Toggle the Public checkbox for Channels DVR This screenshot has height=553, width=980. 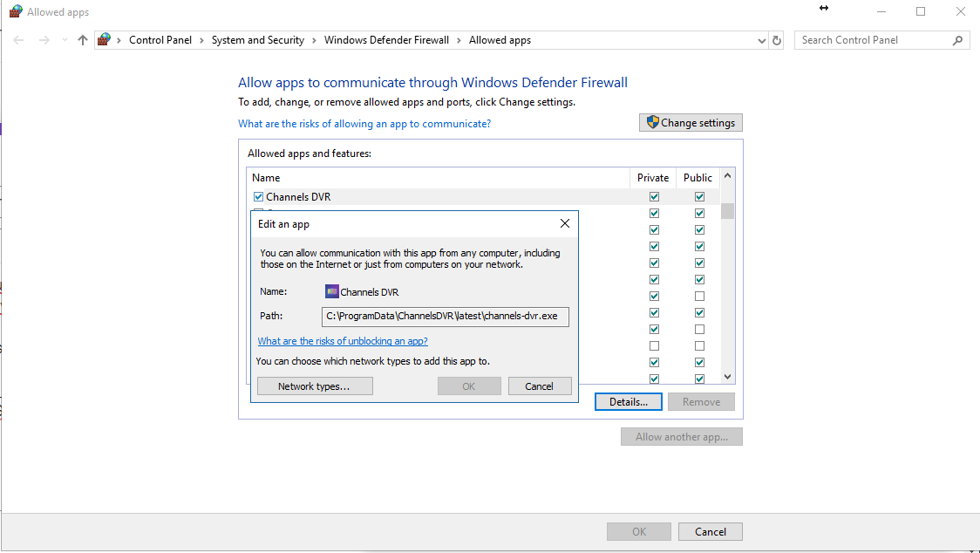pos(699,197)
